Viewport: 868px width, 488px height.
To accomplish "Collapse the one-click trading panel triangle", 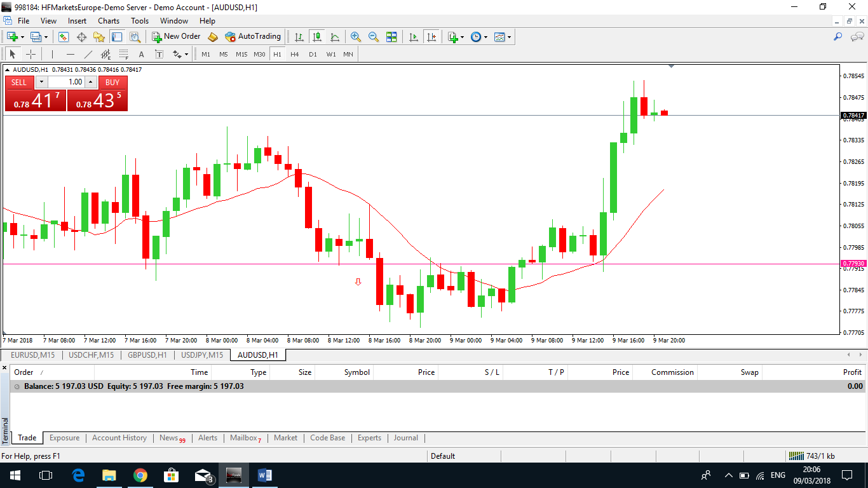I will coord(7,69).
